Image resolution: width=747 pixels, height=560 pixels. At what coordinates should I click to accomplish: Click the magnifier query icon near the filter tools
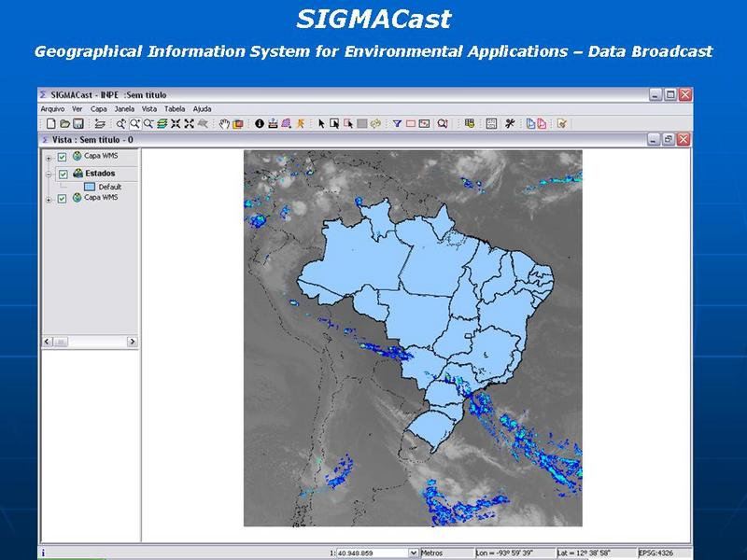442,124
